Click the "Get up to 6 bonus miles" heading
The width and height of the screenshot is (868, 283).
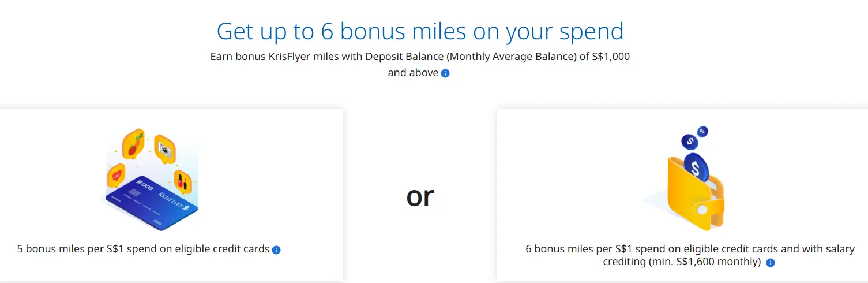pos(420,31)
